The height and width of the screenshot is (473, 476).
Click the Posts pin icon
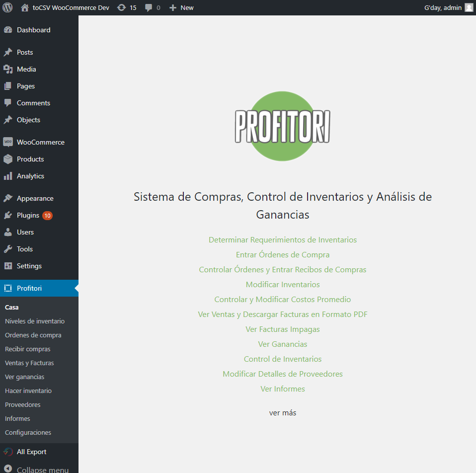point(8,52)
